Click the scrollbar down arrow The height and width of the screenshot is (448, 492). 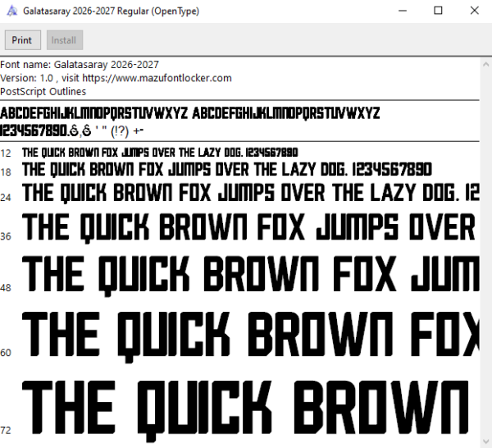tap(485, 441)
